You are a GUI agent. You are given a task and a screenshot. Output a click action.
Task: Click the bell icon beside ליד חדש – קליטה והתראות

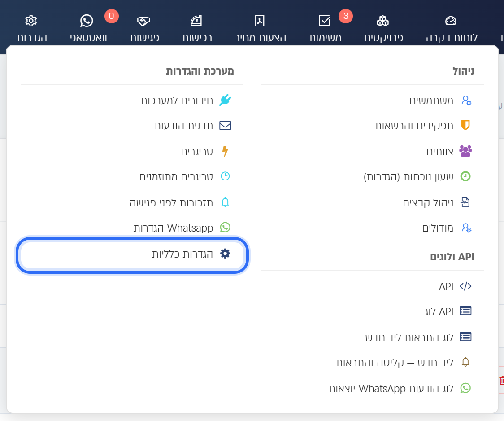(465, 363)
